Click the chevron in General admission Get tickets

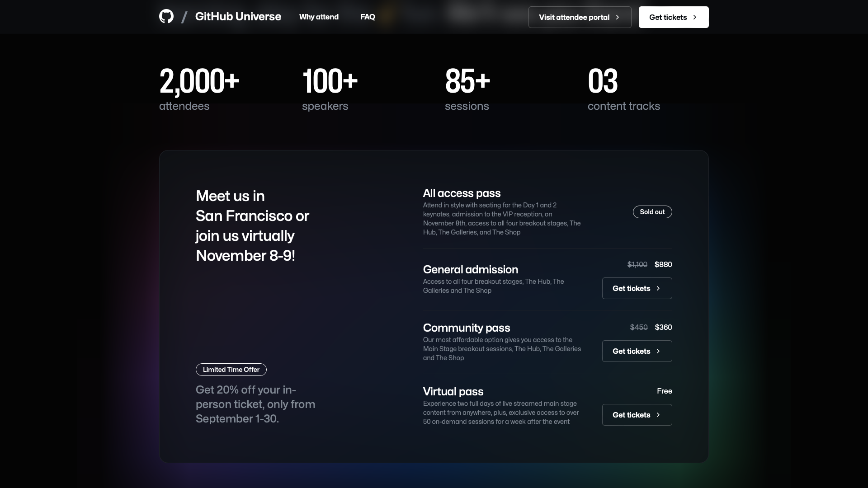coord(658,288)
